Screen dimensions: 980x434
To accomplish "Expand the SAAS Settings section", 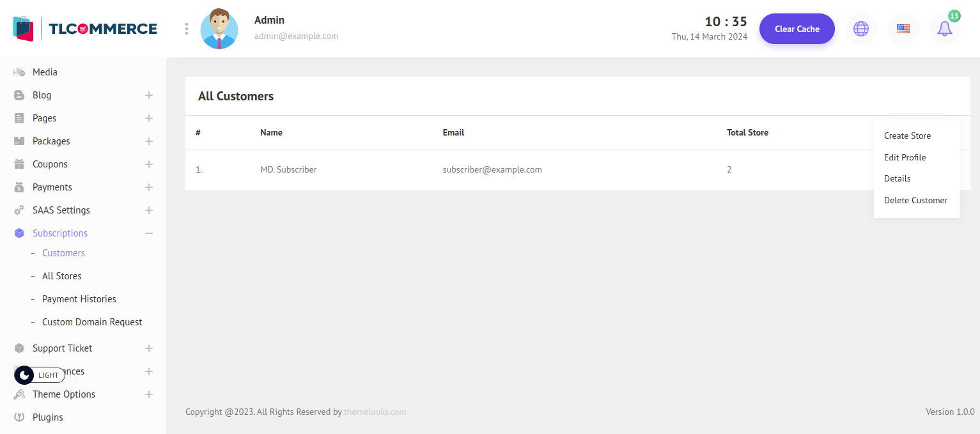I will (x=149, y=210).
